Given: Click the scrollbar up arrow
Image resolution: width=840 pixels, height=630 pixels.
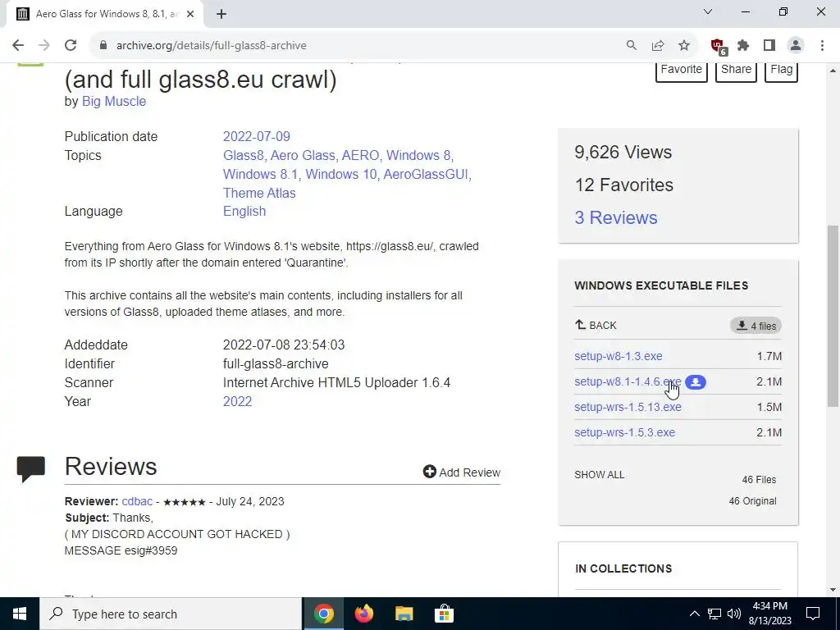Looking at the screenshot, I should 833,71.
